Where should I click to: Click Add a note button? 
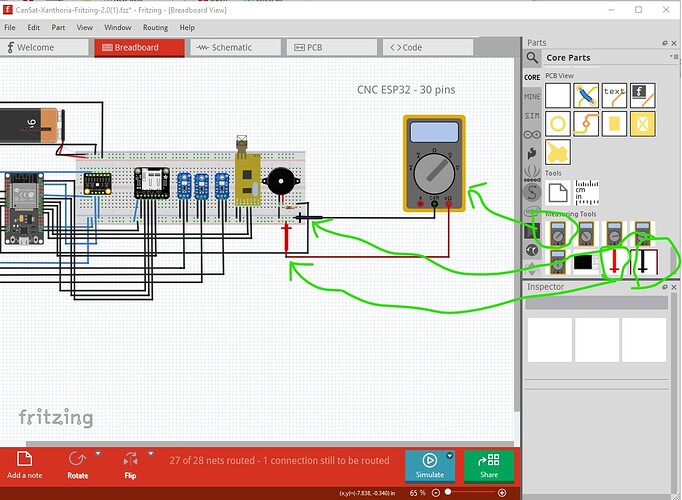point(24,465)
